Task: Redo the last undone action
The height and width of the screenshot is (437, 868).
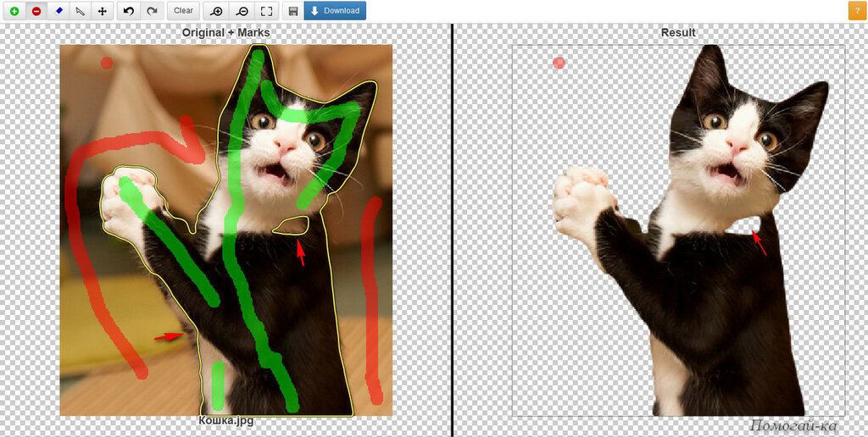Action: click(x=151, y=11)
